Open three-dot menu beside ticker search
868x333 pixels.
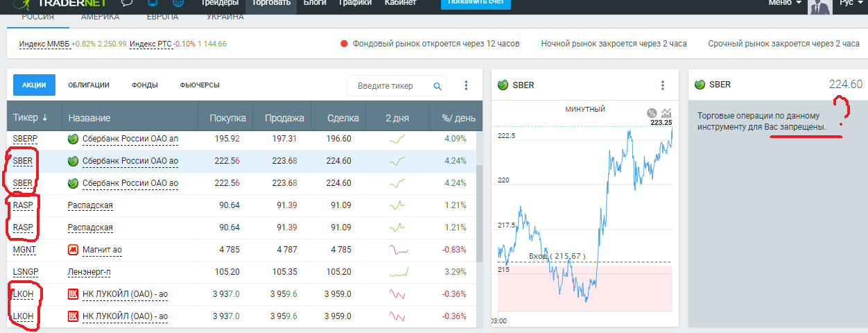coord(466,85)
